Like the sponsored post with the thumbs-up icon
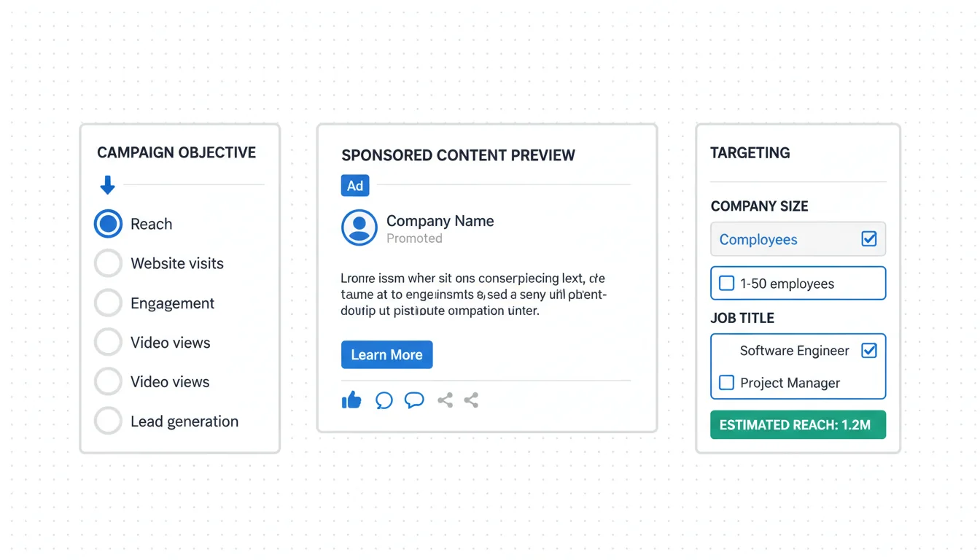 click(351, 400)
